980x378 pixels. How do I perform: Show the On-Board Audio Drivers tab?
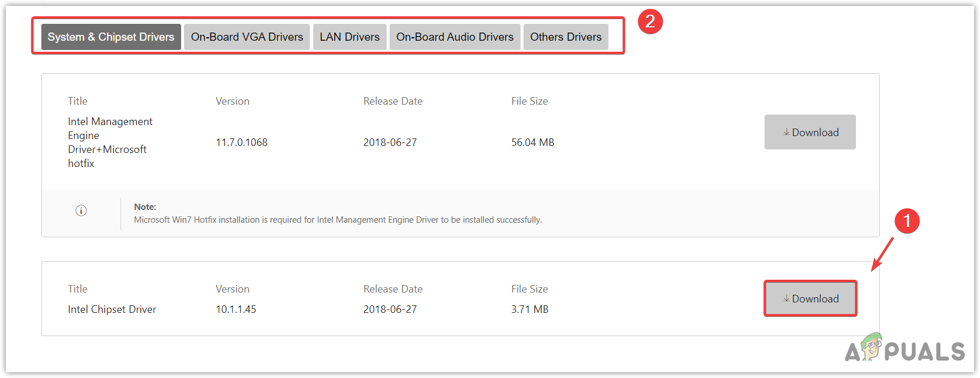tap(455, 37)
